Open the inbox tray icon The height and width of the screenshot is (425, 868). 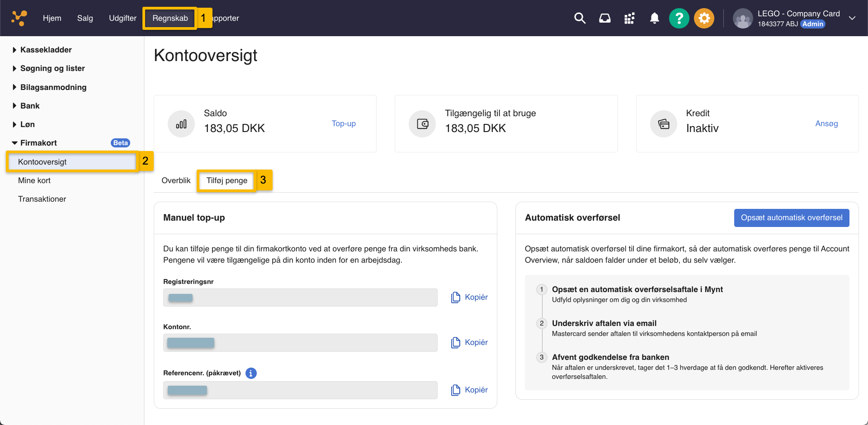(604, 18)
